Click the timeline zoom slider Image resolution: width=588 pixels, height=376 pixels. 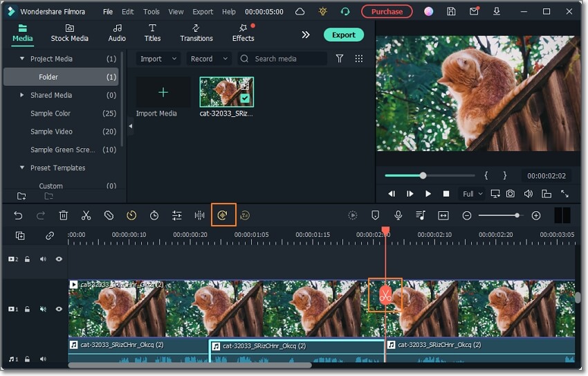pyautogui.click(x=499, y=215)
